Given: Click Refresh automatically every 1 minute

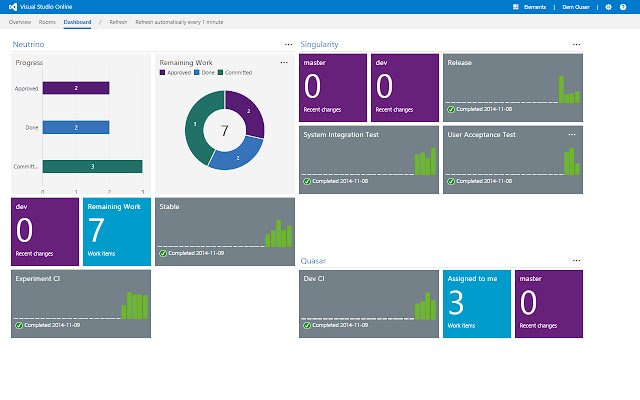Looking at the screenshot, I should point(179,22).
